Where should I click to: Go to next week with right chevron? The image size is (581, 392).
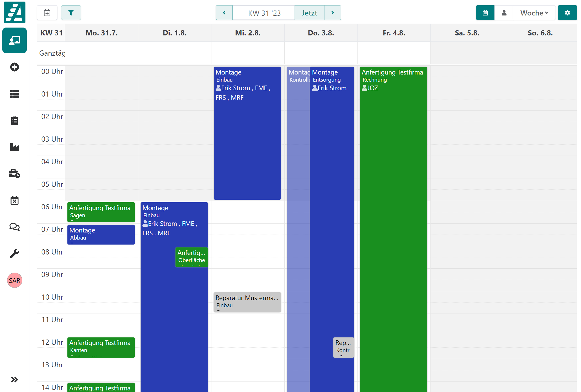pos(333,13)
